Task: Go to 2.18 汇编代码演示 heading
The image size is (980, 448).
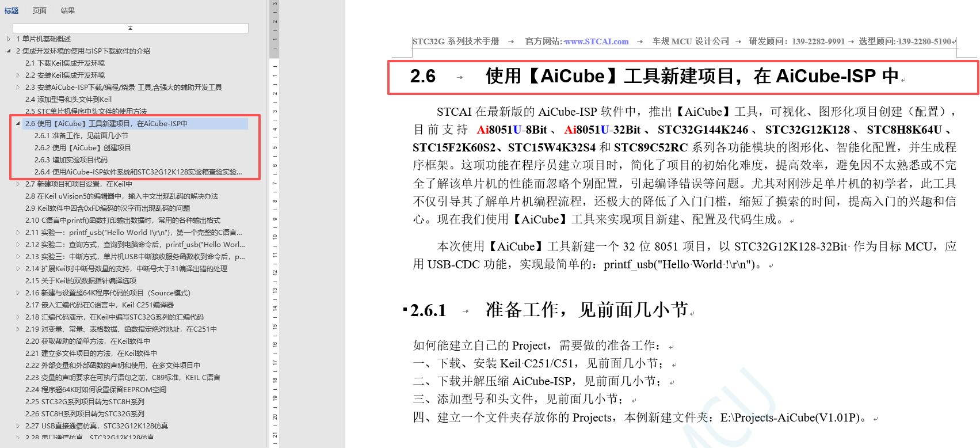Action: pyautogui.click(x=115, y=317)
